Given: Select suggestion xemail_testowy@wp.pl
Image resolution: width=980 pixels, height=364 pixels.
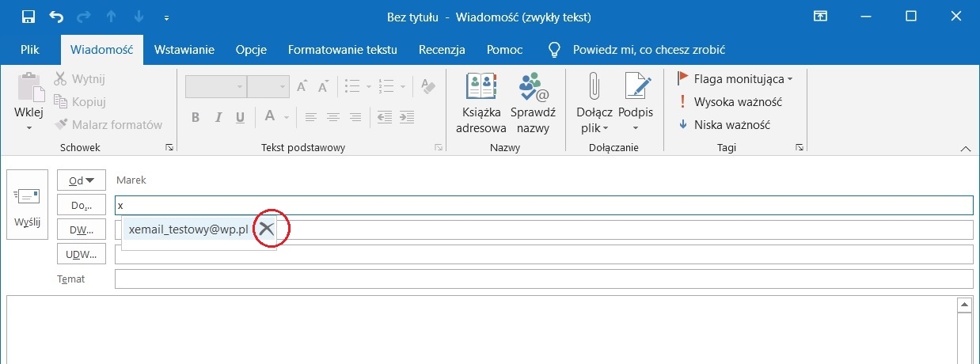Looking at the screenshot, I should point(188,229).
